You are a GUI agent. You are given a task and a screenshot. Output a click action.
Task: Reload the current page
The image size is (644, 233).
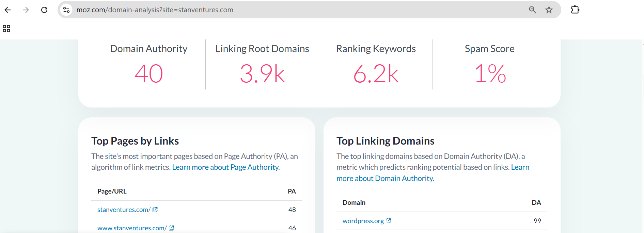(x=44, y=10)
